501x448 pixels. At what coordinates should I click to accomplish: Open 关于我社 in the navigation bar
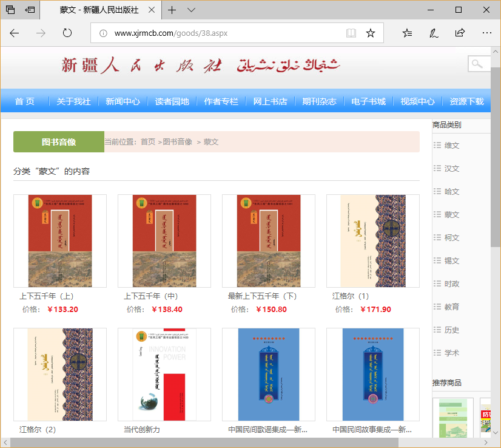(73, 101)
